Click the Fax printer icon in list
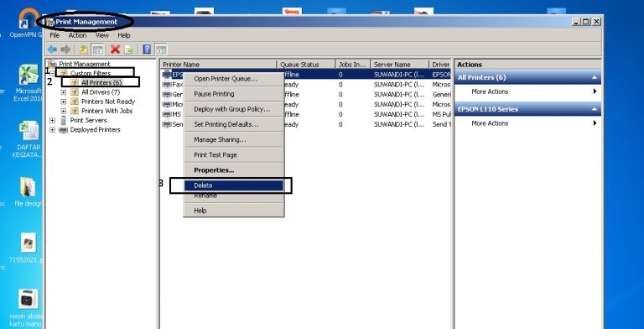644x329 pixels. pos(167,84)
